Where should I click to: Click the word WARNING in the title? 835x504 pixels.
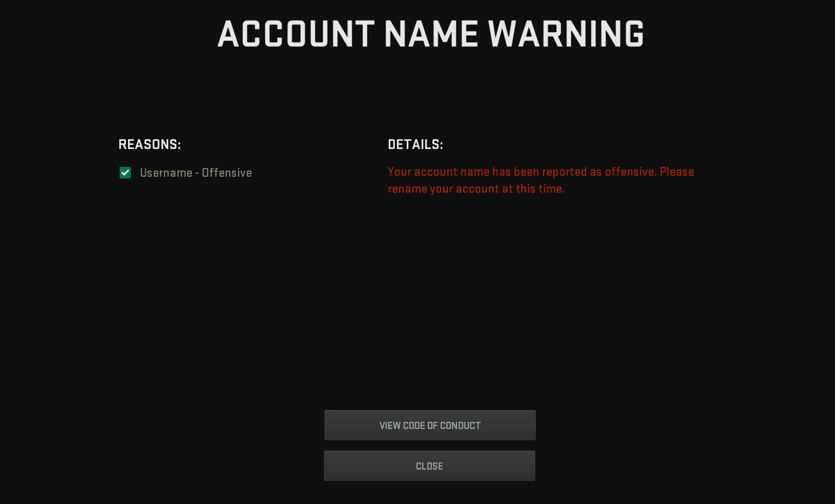coord(566,34)
